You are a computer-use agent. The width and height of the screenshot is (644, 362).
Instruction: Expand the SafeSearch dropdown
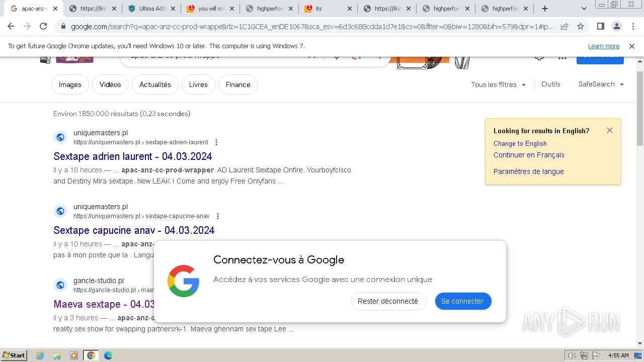pyautogui.click(x=601, y=84)
